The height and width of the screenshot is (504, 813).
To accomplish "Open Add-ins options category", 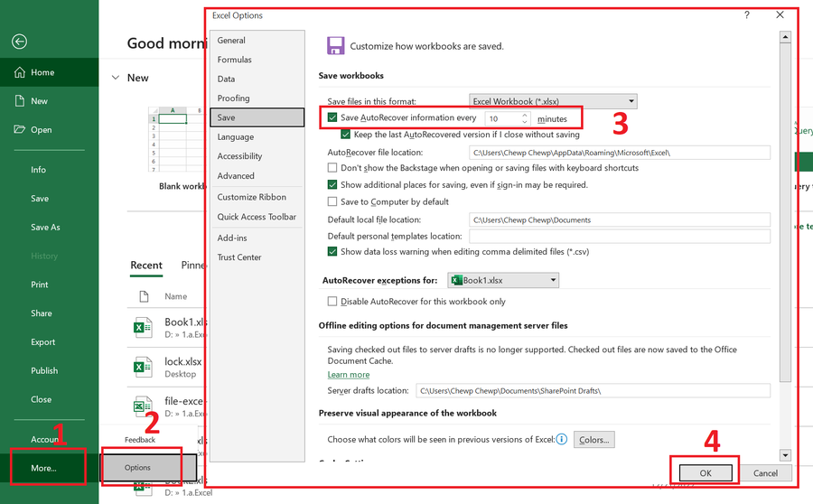I will (257, 238).
